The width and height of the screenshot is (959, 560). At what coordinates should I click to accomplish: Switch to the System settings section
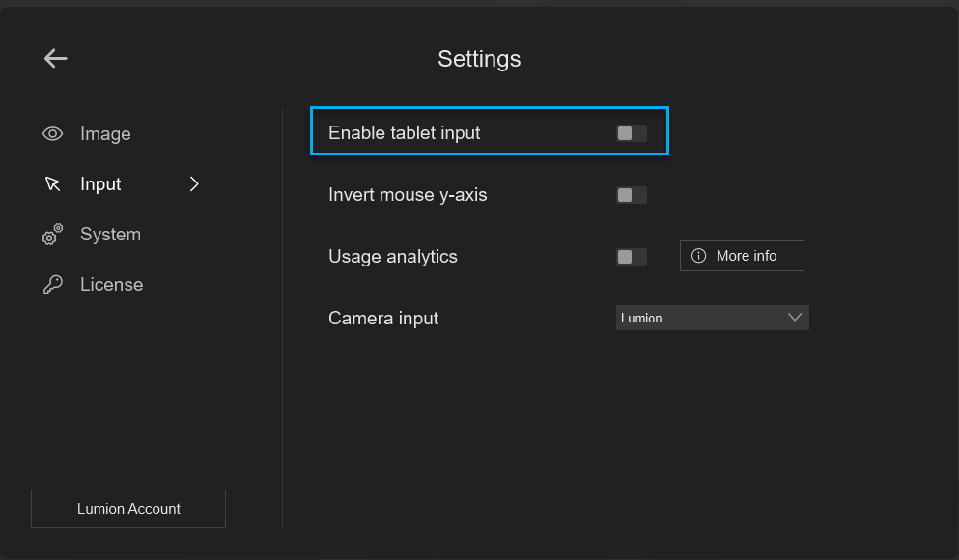(111, 235)
